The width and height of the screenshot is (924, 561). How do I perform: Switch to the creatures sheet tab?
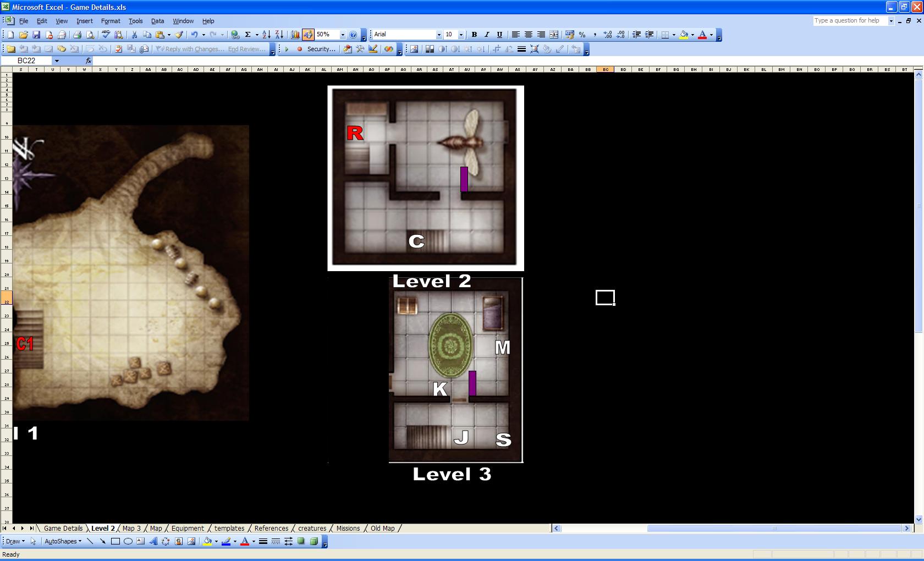pos(312,529)
